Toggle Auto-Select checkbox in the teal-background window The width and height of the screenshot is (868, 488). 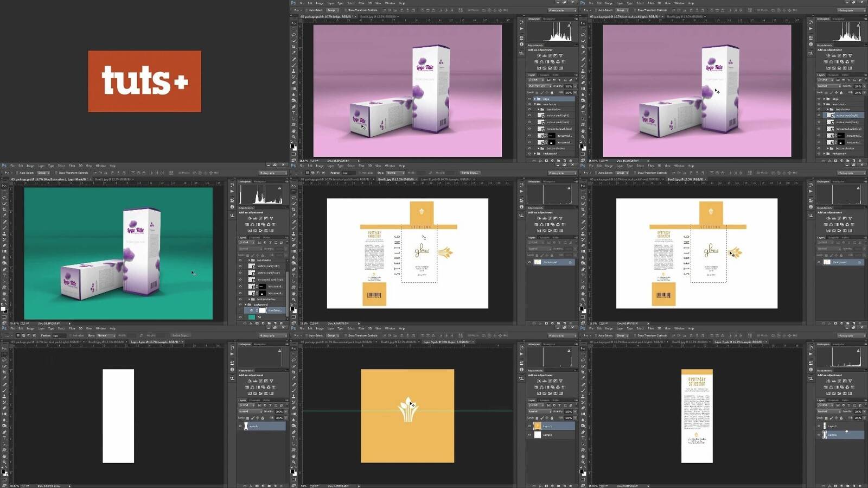point(18,173)
